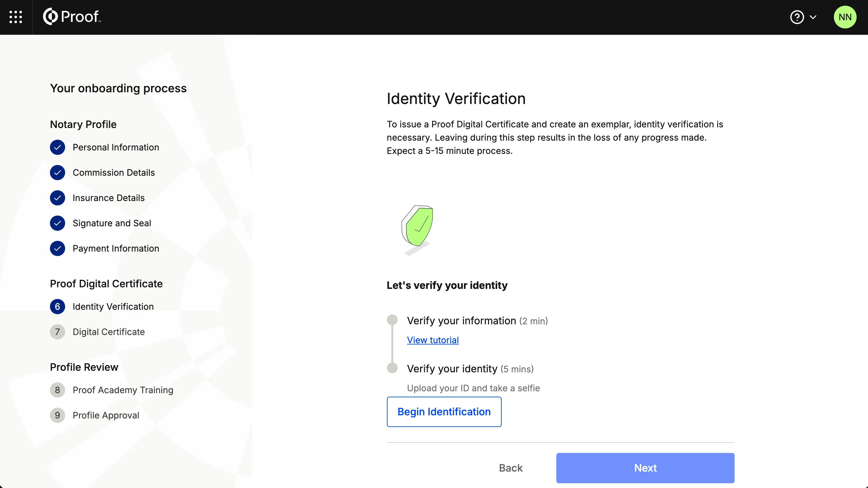This screenshot has height=488, width=868.
Task: Expand the help dropdown chevron
Action: click(813, 17)
